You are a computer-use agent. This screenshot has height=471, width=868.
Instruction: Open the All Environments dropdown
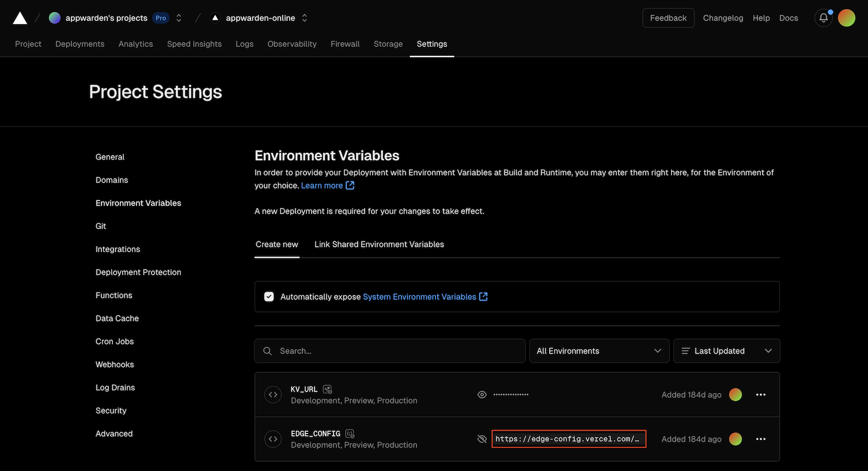[599, 351]
